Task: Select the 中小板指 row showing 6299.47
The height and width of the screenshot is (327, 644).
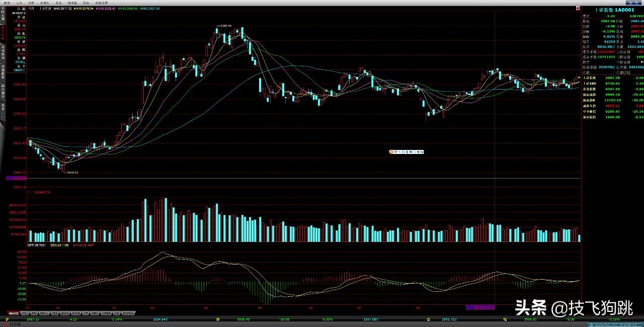Action: pyautogui.click(x=613, y=111)
